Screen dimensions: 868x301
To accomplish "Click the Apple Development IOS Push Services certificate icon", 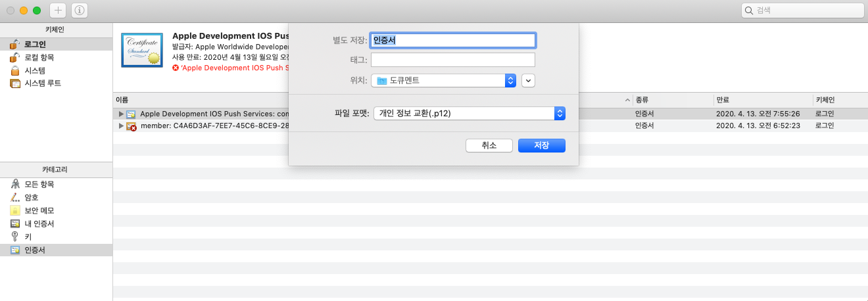I will click(x=132, y=114).
